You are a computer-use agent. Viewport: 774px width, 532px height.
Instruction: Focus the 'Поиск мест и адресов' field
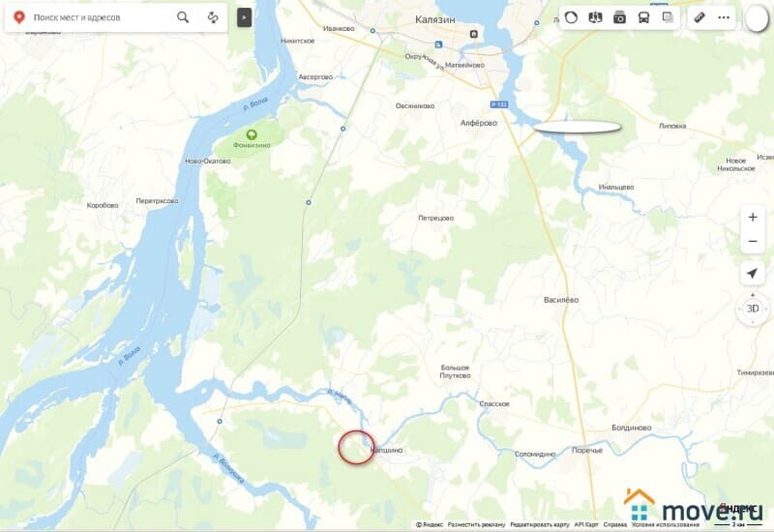pyautogui.click(x=99, y=17)
